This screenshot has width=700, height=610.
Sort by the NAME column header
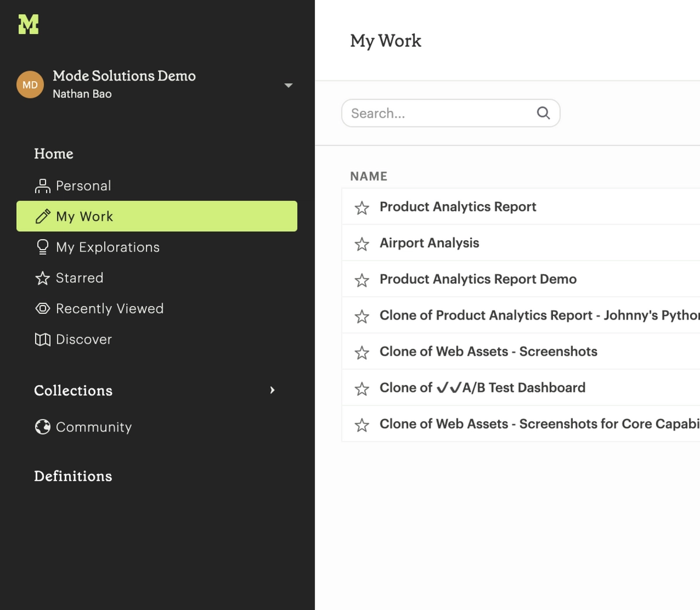[x=369, y=176]
